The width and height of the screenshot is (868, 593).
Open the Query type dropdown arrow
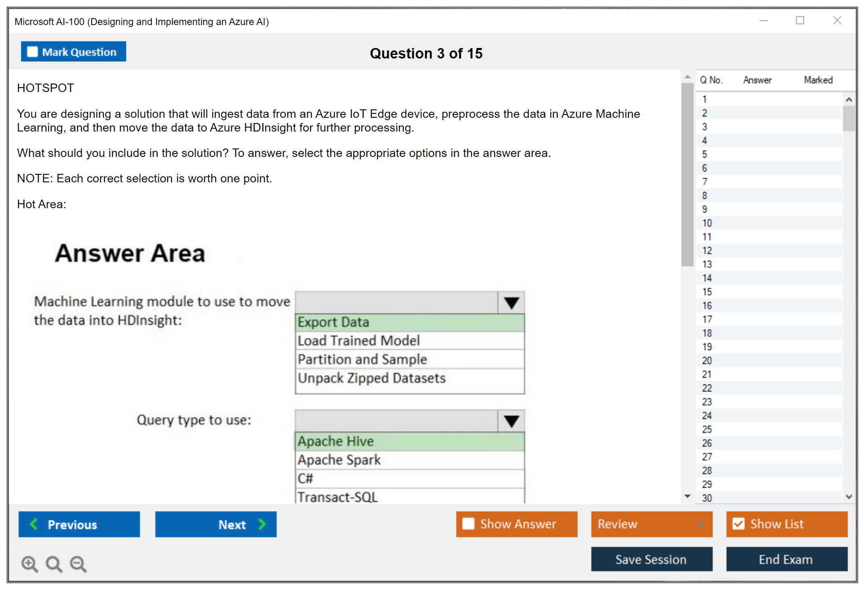pos(511,421)
